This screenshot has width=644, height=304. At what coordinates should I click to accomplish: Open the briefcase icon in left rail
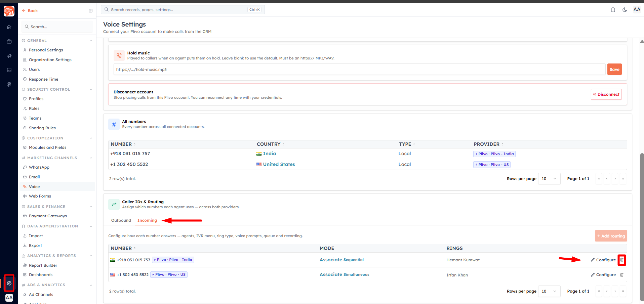[9, 42]
